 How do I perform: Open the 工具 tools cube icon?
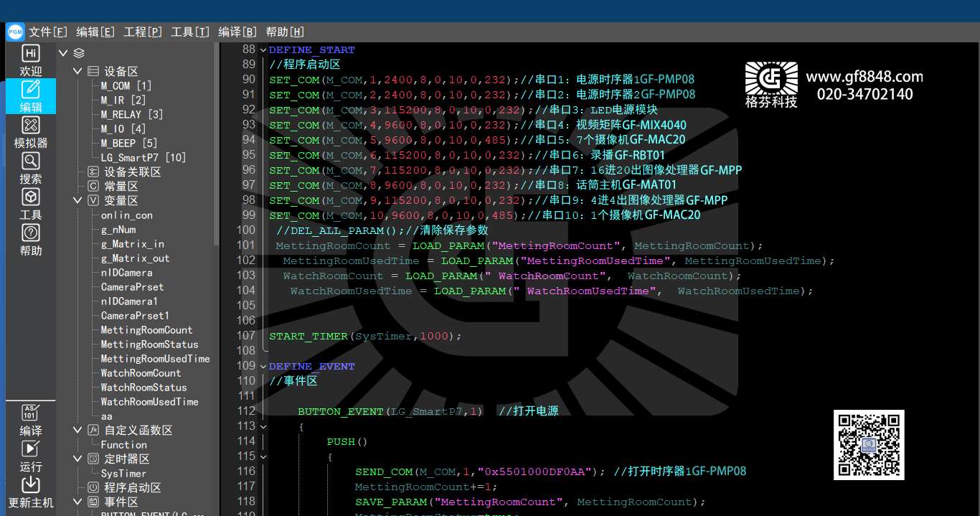30,204
